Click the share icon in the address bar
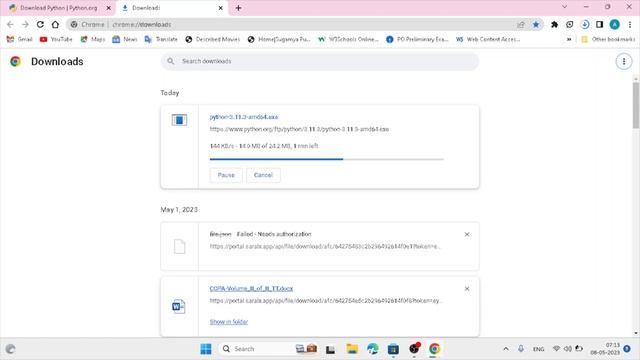Image resolution: width=640 pixels, height=360 pixels. pos(521,24)
